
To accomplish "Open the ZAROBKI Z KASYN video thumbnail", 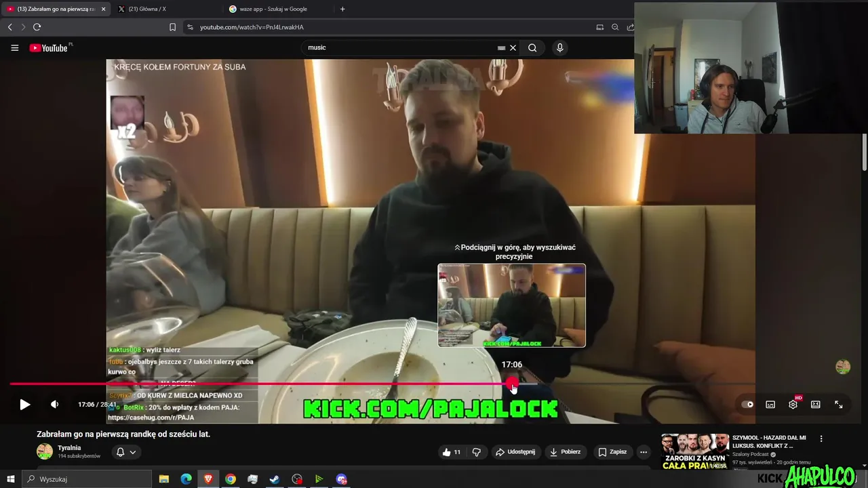I will [694, 452].
